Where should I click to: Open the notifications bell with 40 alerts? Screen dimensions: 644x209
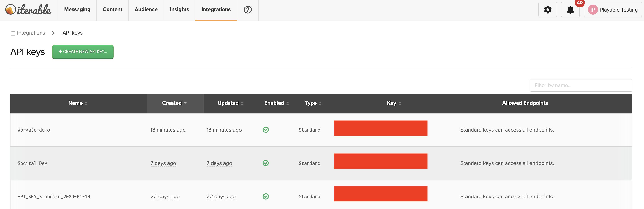(570, 9)
